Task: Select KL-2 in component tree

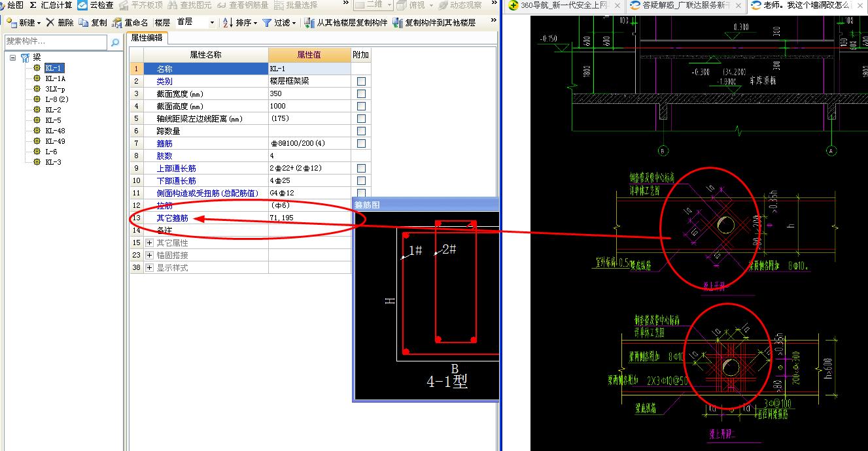Action: pyautogui.click(x=54, y=110)
